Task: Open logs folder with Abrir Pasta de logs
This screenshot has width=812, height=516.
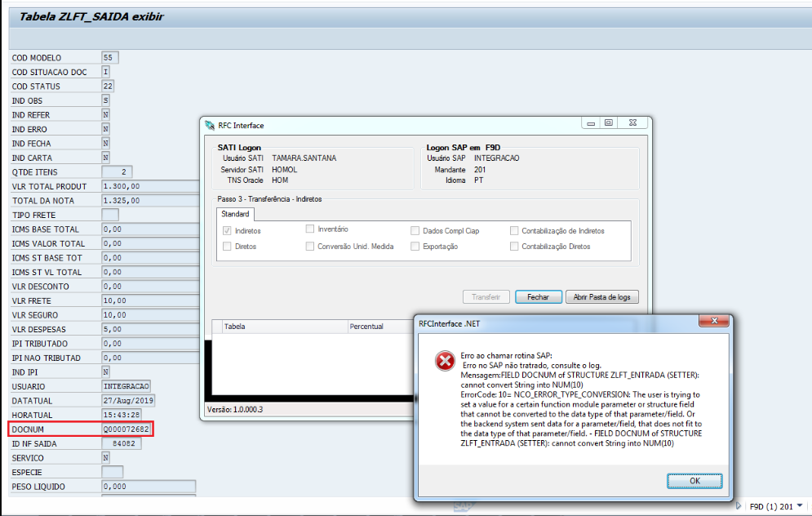Action: [601, 297]
